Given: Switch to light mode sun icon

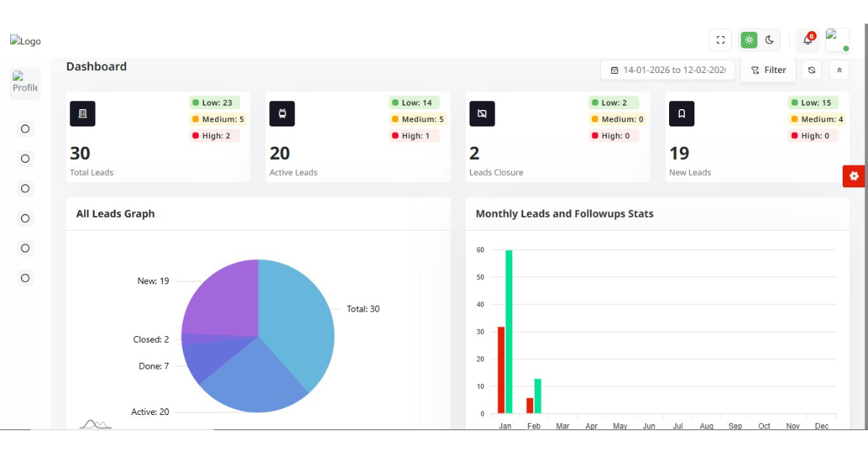Looking at the screenshot, I should coord(749,40).
